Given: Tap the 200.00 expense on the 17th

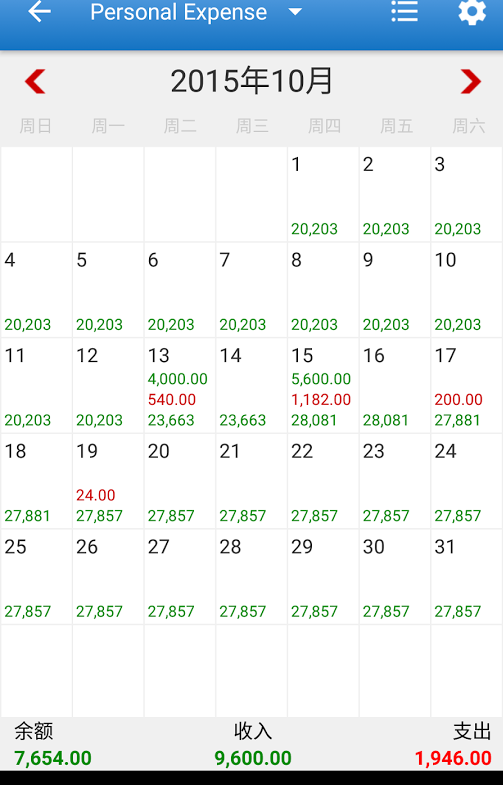Looking at the screenshot, I should point(458,400).
